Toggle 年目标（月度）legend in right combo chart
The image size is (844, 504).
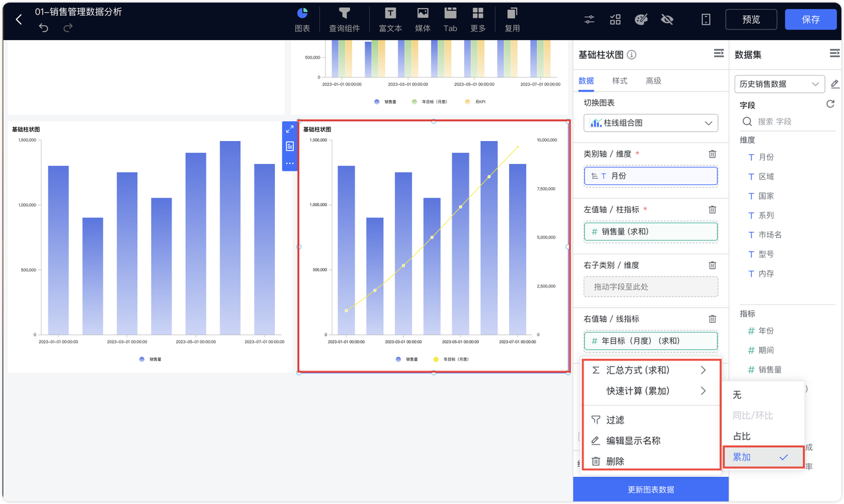[x=450, y=360]
